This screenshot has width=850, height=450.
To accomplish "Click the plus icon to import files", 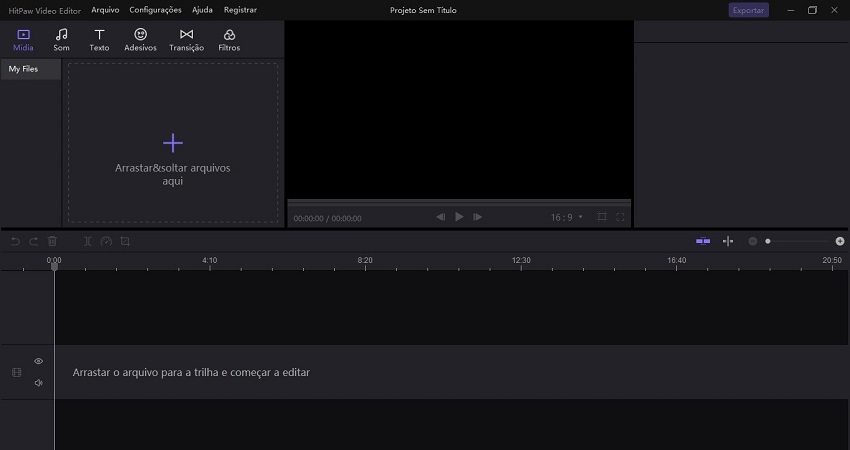I will (173, 143).
